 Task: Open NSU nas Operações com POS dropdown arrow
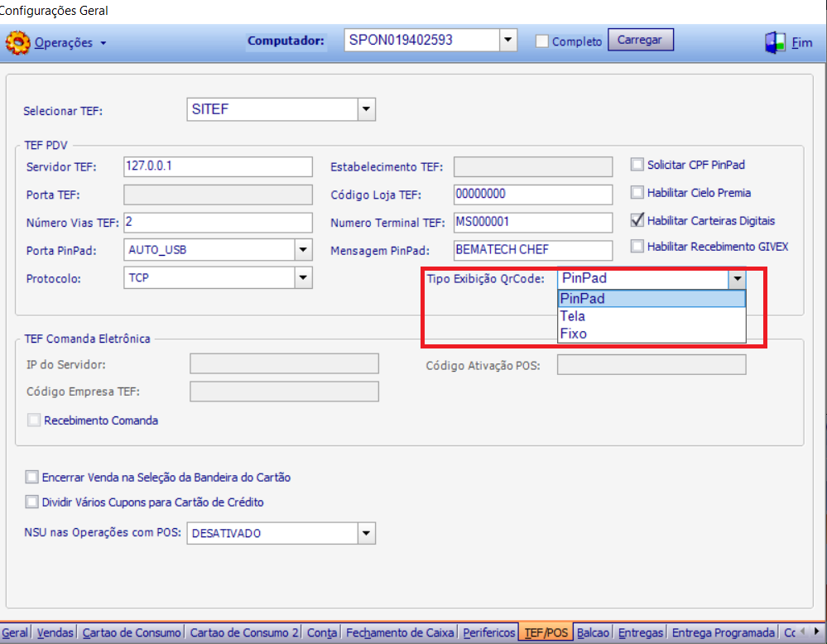pos(366,533)
